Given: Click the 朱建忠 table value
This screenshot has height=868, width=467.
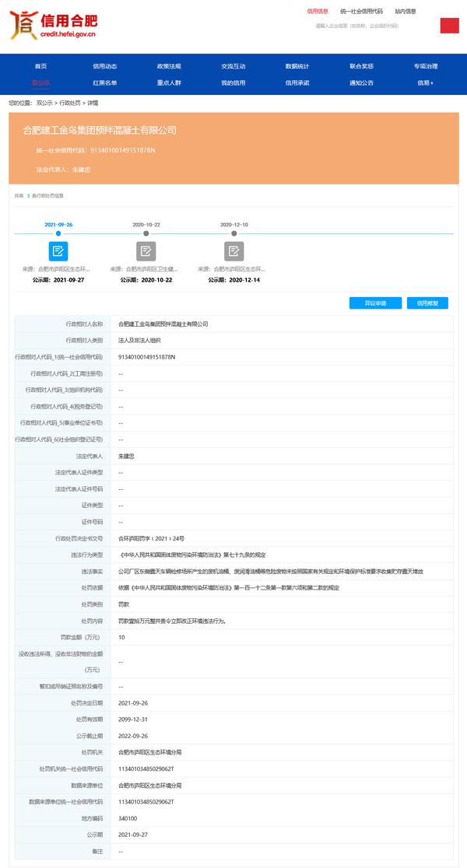Looking at the screenshot, I should pos(127,456).
